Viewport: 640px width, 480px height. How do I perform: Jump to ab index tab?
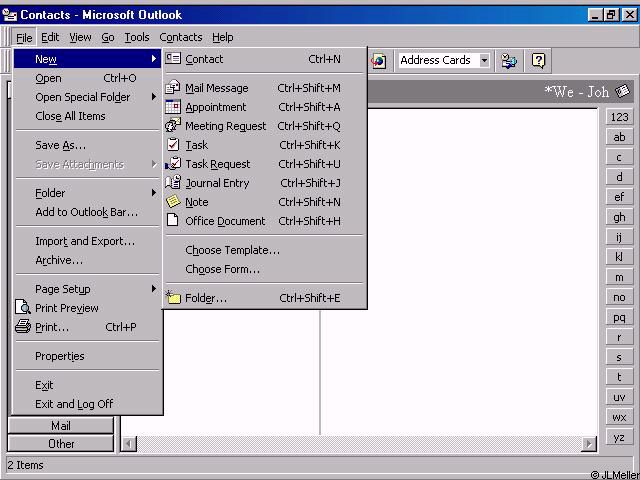pyautogui.click(x=619, y=137)
